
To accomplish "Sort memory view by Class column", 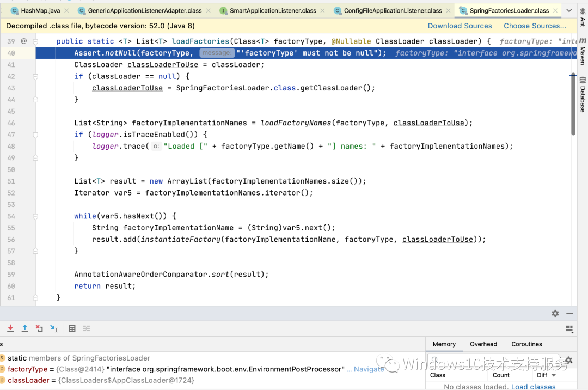I will click(x=438, y=375).
